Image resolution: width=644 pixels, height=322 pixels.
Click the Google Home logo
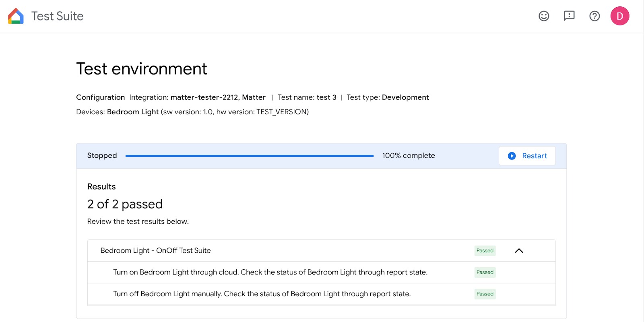(x=16, y=16)
